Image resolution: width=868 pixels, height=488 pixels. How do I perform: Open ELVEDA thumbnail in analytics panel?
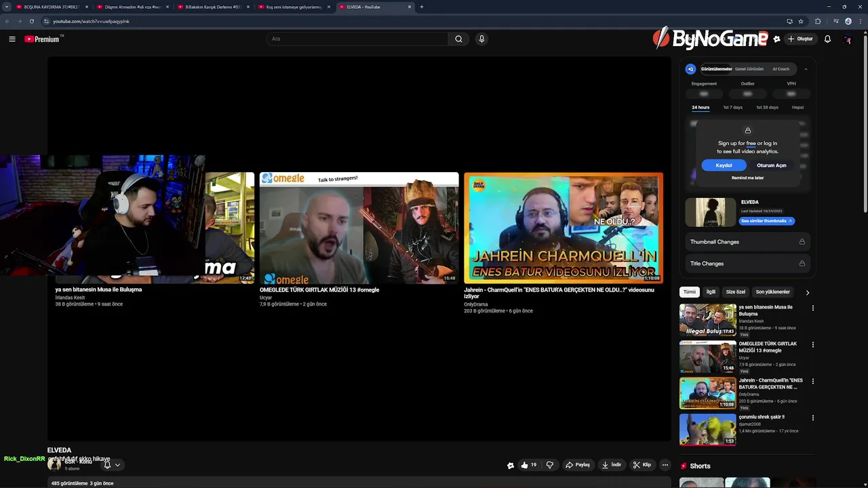pyautogui.click(x=710, y=212)
